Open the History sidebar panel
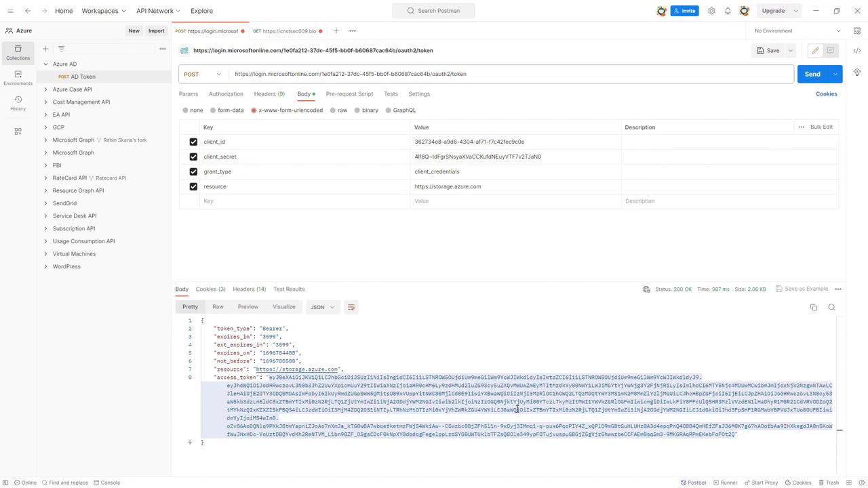The height and width of the screenshot is (488, 868). (x=18, y=103)
